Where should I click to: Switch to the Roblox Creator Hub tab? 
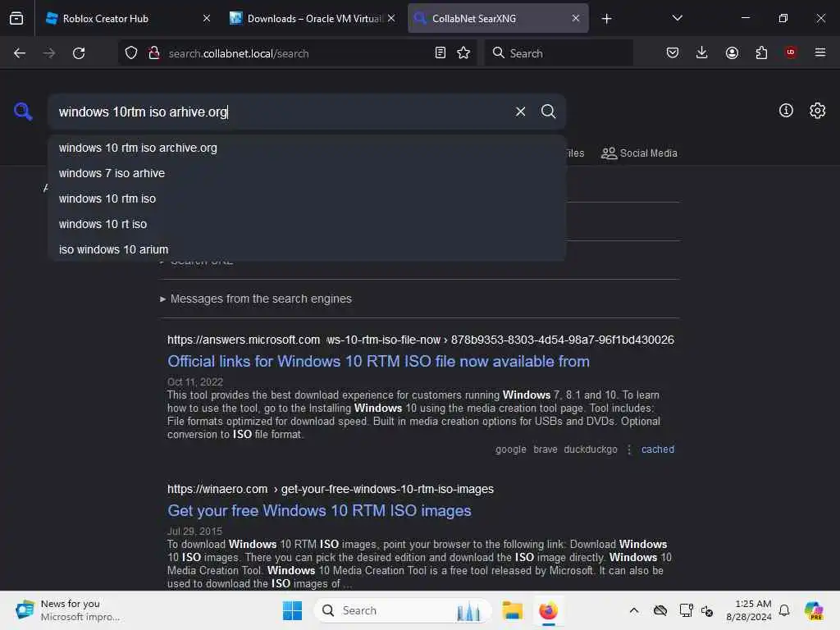(126, 18)
